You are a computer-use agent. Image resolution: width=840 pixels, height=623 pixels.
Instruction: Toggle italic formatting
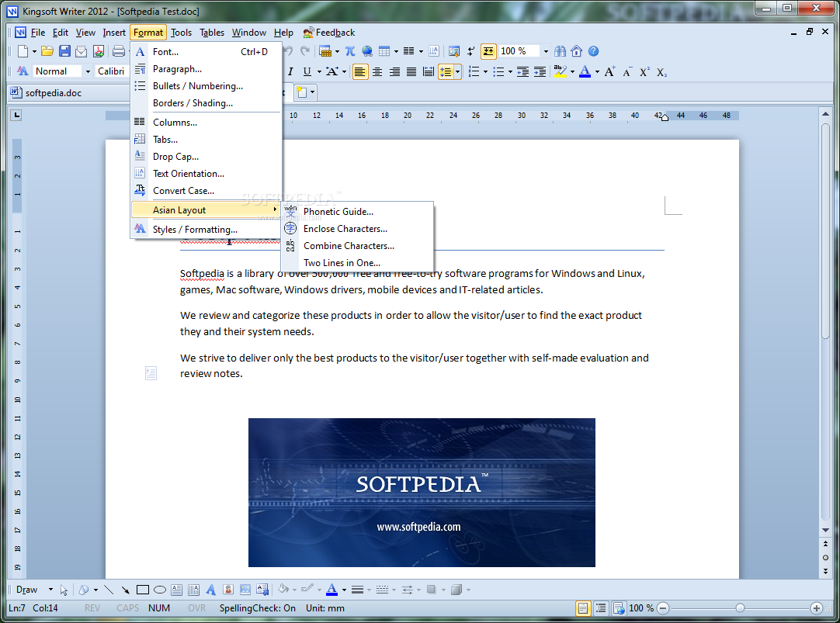tap(290, 71)
